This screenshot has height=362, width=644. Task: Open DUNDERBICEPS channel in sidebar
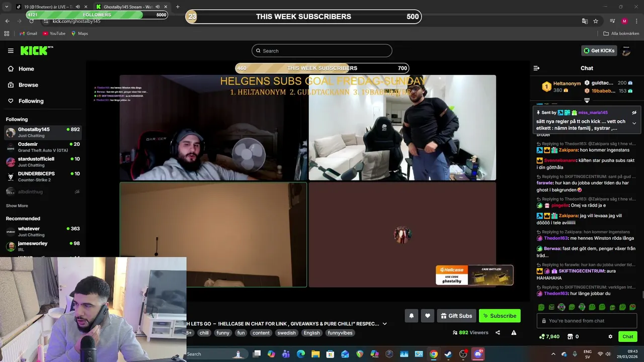pyautogui.click(x=43, y=176)
